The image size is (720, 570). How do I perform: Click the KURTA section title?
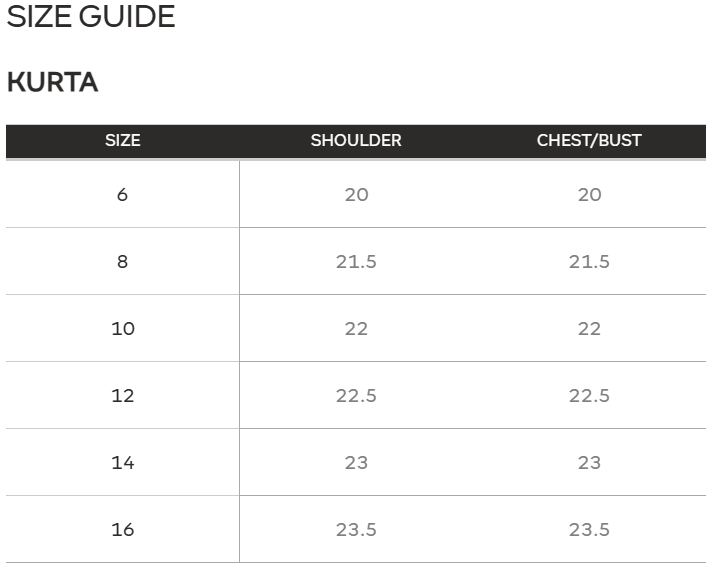coord(52,82)
